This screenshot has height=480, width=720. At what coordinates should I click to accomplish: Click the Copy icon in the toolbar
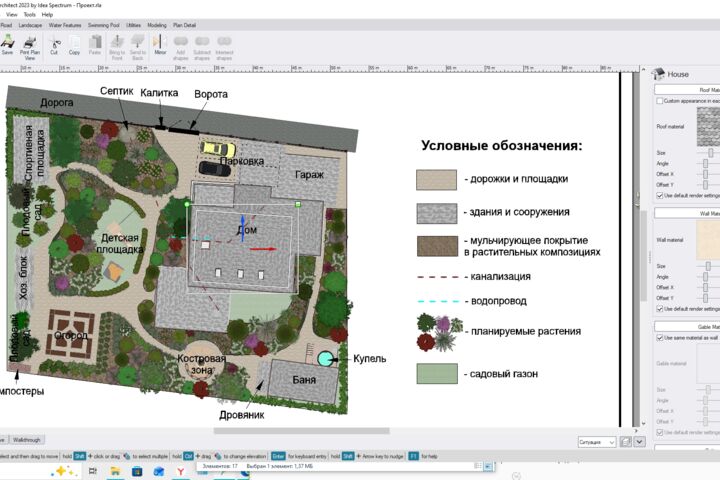(x=74, y=43)
